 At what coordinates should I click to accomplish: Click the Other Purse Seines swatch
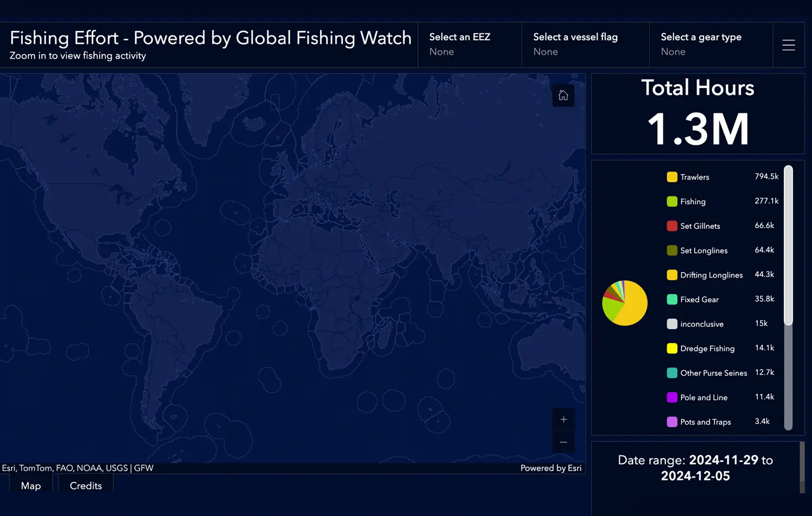coord(672,373)
